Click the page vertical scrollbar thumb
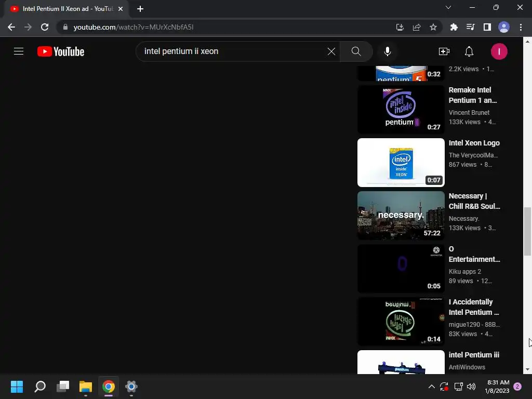Viewport: 532px width, 399px height. 527,231
